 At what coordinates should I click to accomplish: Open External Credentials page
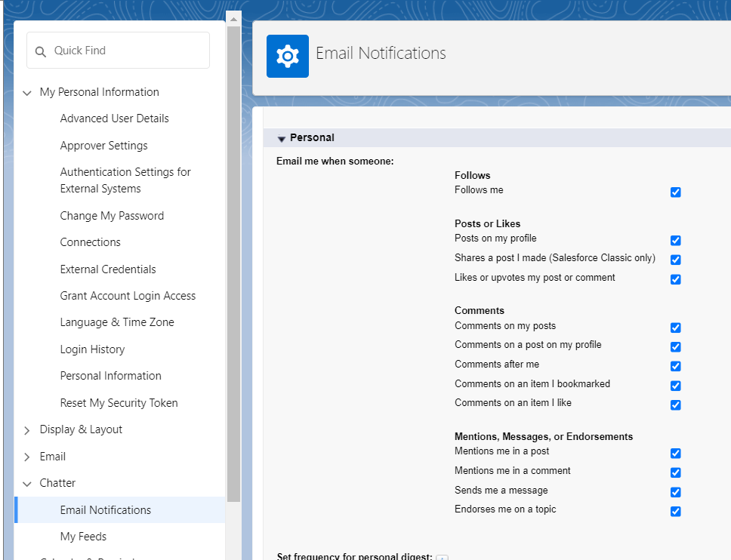[x=108, y=269]
